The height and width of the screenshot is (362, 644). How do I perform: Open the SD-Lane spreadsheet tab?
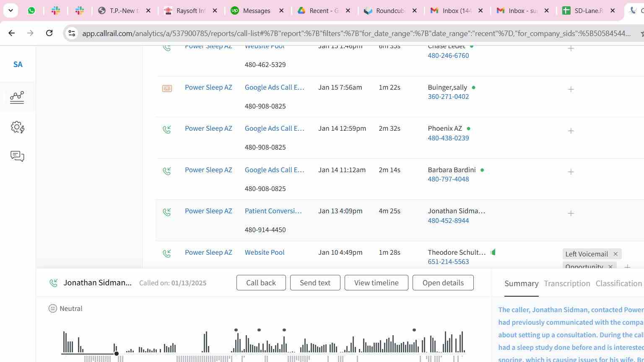pyautogui.click(x=583, y=10)
